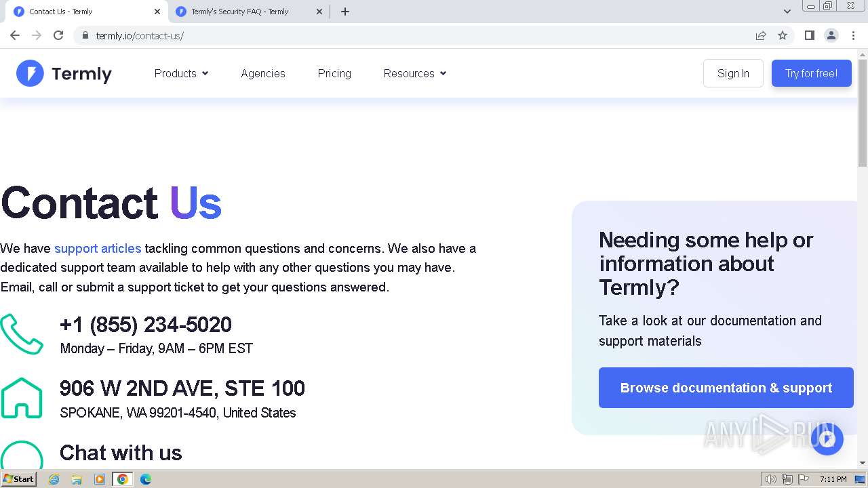
Task: Click the Monday – Friday hours text
Action: tap(156, 348)
